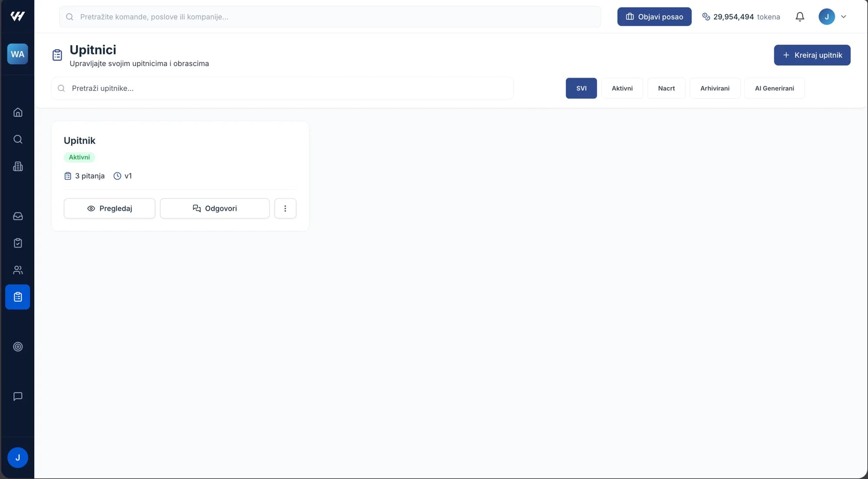This screenshot has height=479, width=868.
Task: Open the companies building icon in sidebar
Action: pos(18,167)
